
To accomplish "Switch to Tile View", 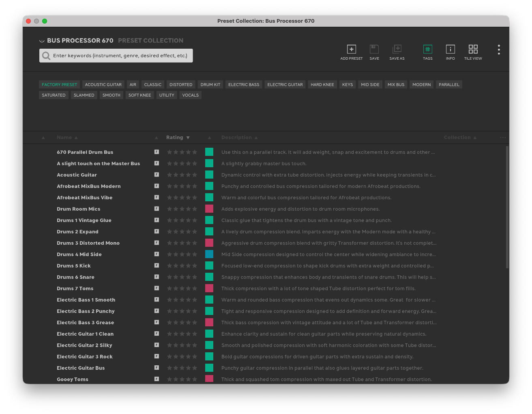I will tap(473, 49).
